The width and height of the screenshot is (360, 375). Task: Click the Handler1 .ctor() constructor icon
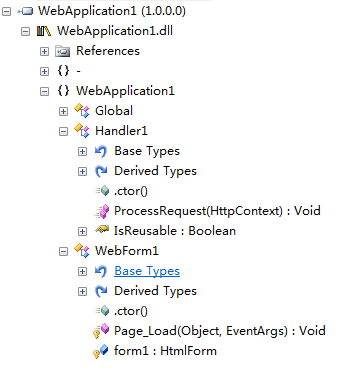tap(102, 191)
